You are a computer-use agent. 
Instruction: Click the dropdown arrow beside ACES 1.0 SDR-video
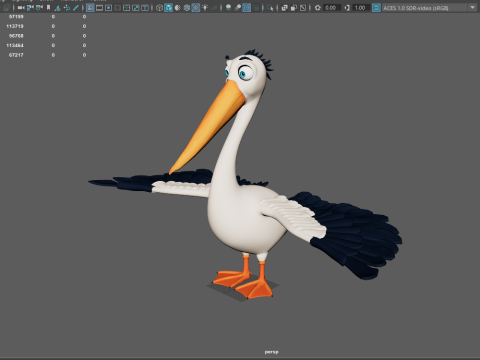pyautogui.click(x=472, y=7)
